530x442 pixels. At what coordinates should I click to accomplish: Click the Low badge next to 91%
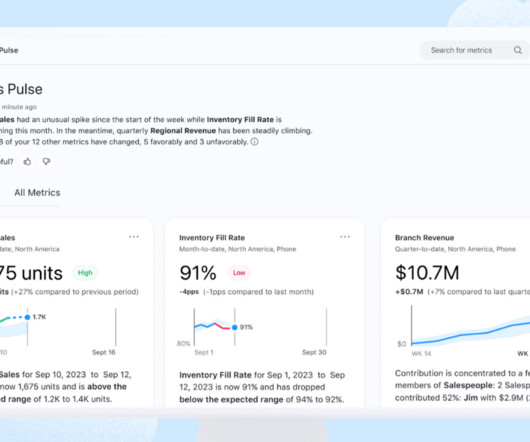pyautogui.click(x=239, y=273)
